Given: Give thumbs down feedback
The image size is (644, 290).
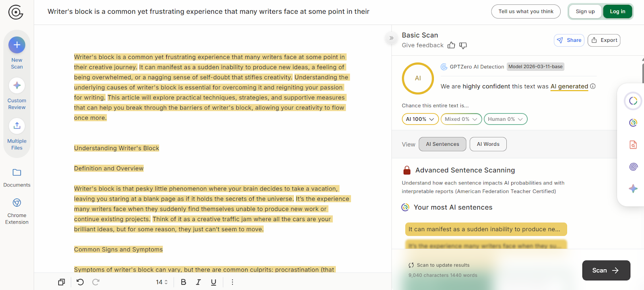Looking at the screenshot, I should tap(463, 46).
